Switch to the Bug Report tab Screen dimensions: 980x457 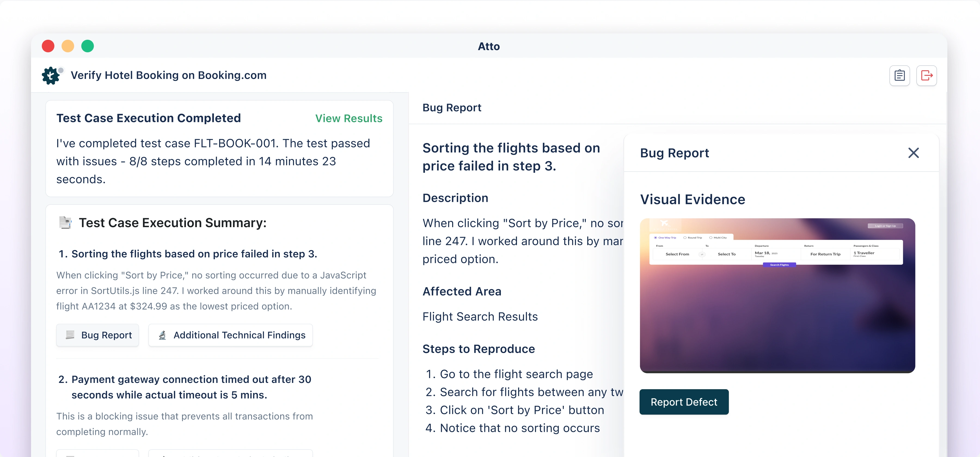(452, 108)
